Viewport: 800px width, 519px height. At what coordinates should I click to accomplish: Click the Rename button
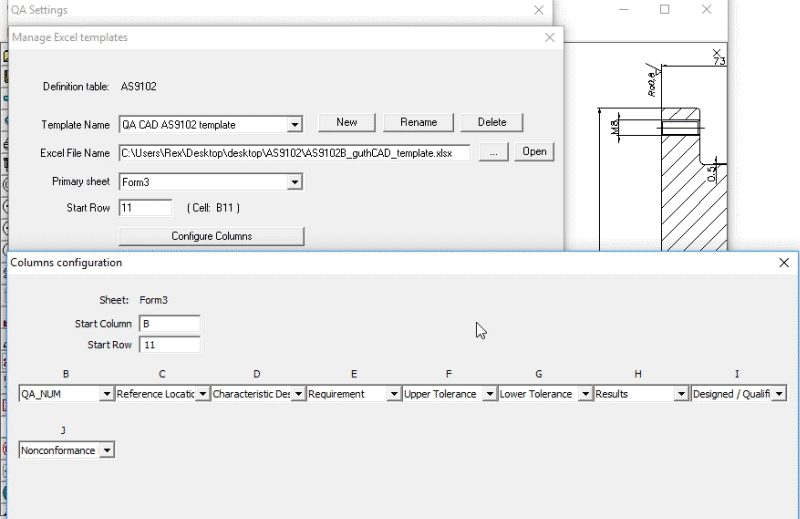pyautogui.click(x=418, y=122)
